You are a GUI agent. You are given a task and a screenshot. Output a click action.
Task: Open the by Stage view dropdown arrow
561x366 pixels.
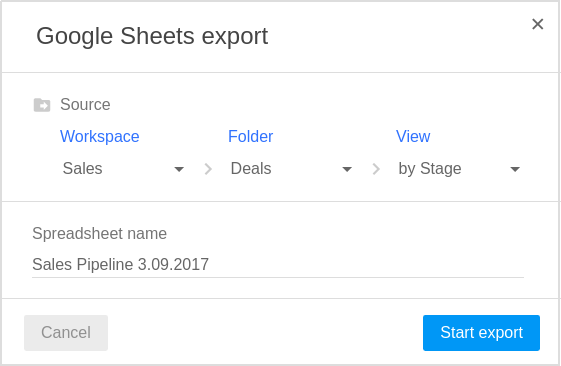point(515,169)
